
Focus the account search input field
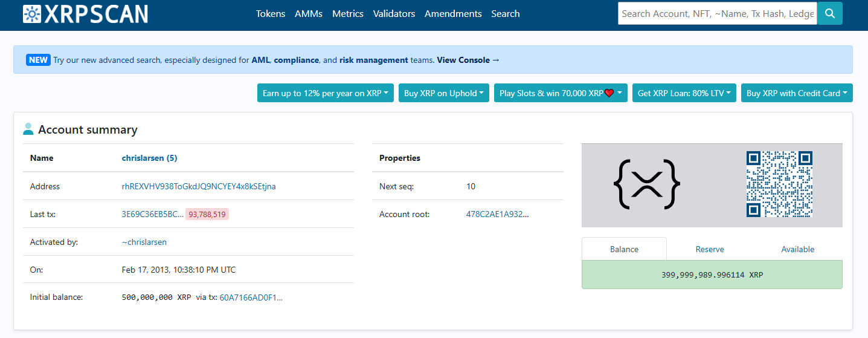[x=718, y=13]
